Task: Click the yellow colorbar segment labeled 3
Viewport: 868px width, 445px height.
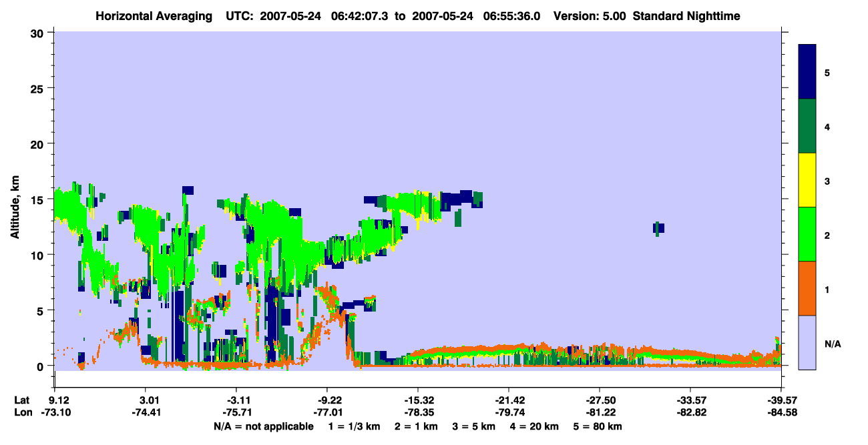Action: (807, 180)
